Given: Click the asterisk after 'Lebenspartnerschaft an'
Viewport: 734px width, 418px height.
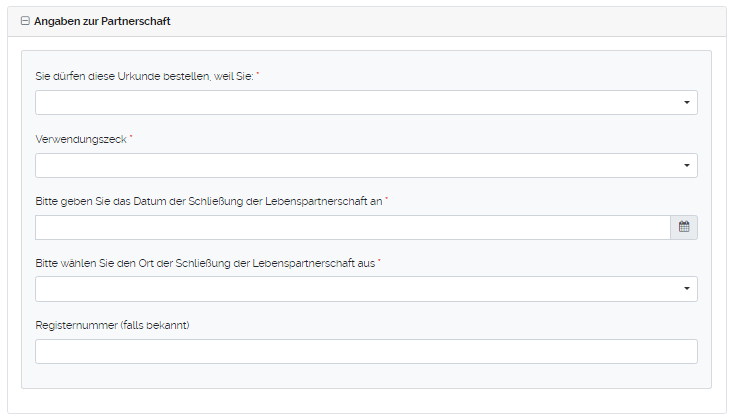Looking at the screenshot, I should [386, 199].
